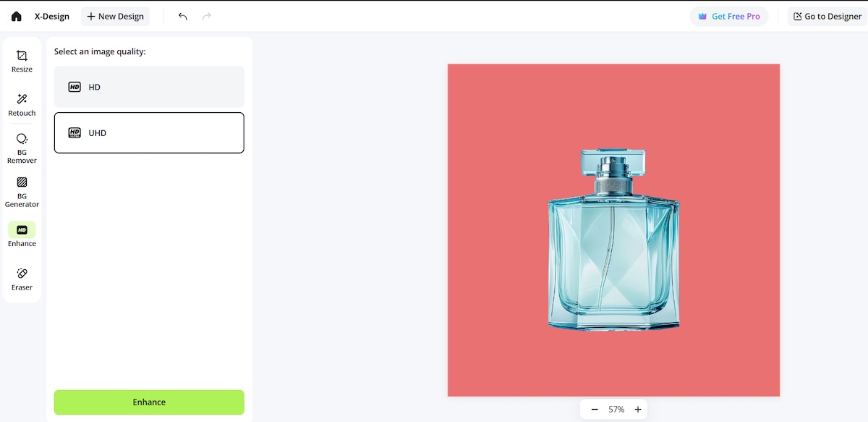868x422 pixels.
Task: Open the Retouch tool
Action: pos(22,105)
